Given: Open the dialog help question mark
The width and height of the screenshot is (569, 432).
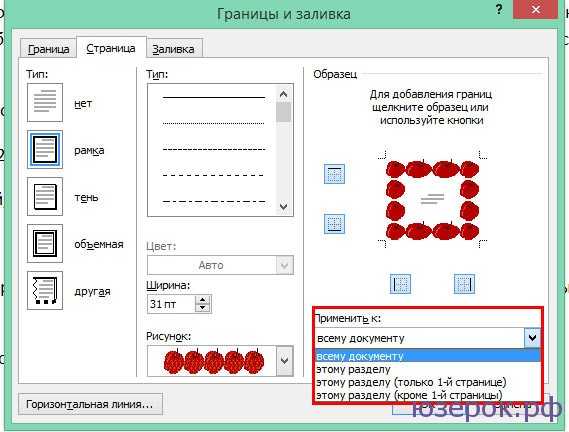Looking at the screenshot, I should click(x=499, y=10).
